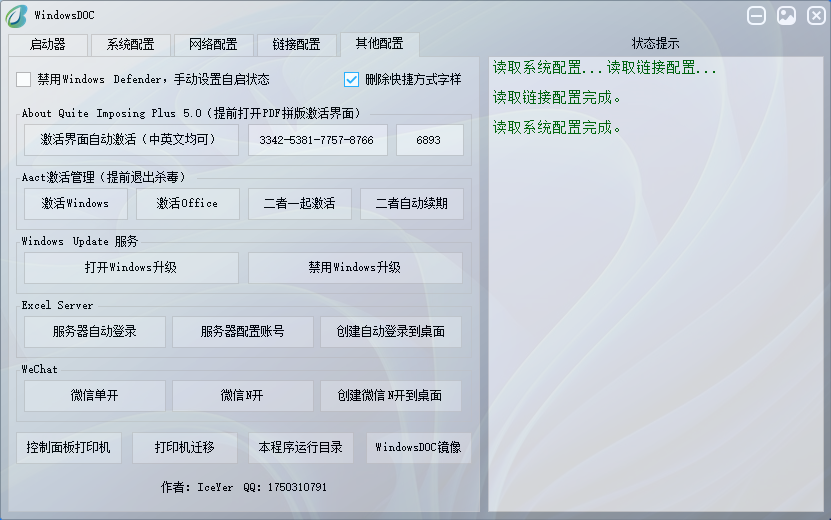Open 本程序运行目录
Viewport: 831px width, 520px height.
click(301, 448)
